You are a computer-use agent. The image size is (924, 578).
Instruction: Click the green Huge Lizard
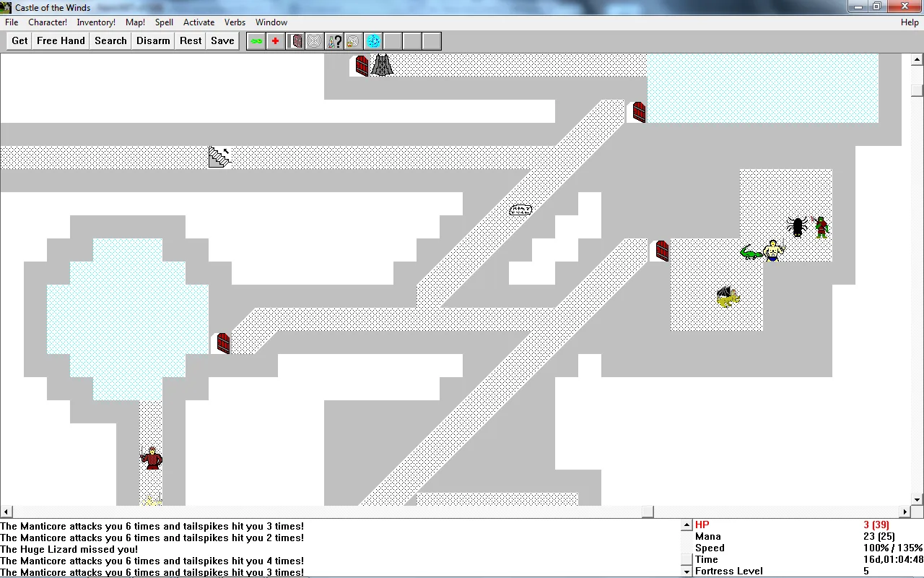point(751,253)
